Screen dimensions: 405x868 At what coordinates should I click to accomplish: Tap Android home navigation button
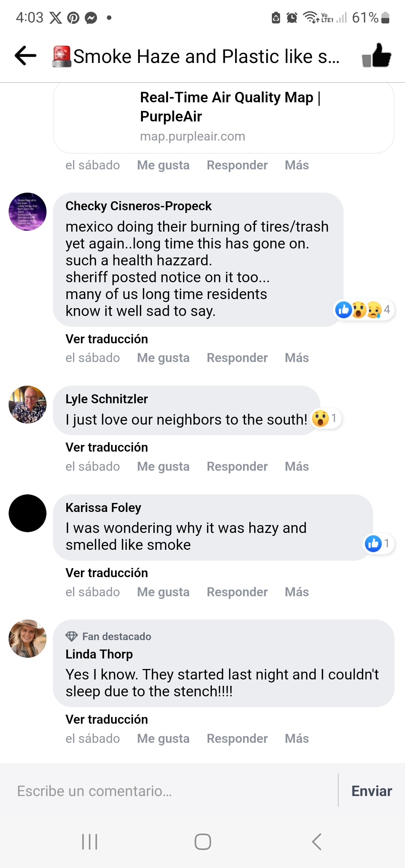click(x=202, y=842)
